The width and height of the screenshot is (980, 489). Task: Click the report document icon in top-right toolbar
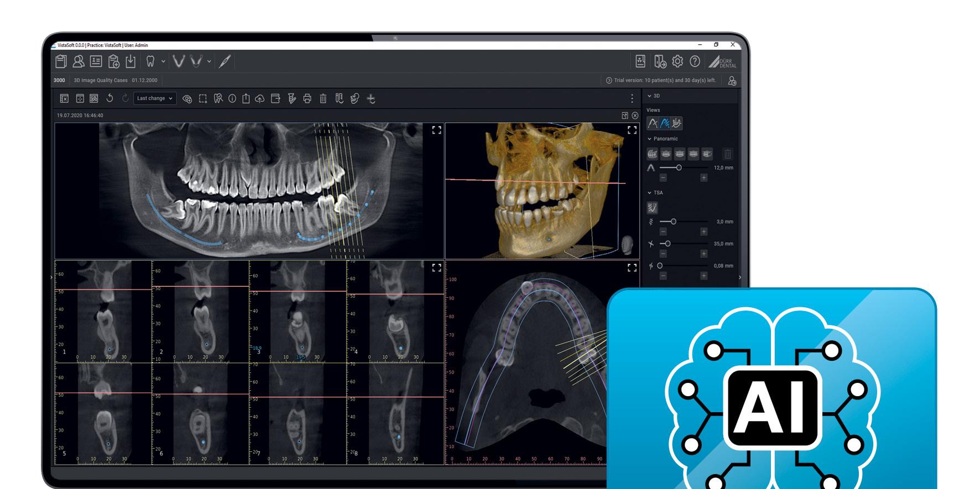(x=640, y=61)
